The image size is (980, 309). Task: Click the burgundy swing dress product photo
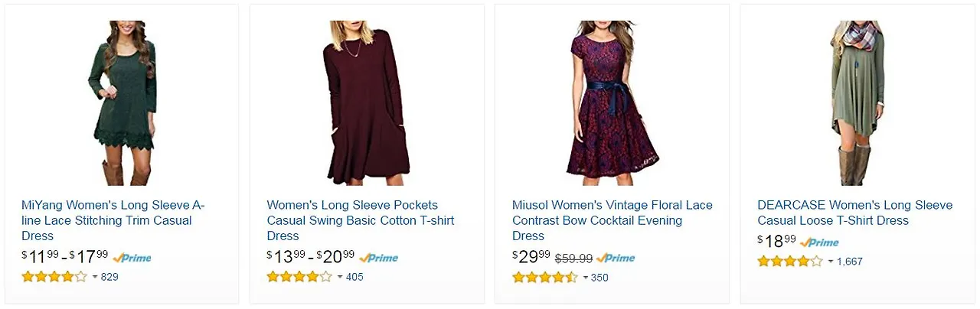(367, 103)
